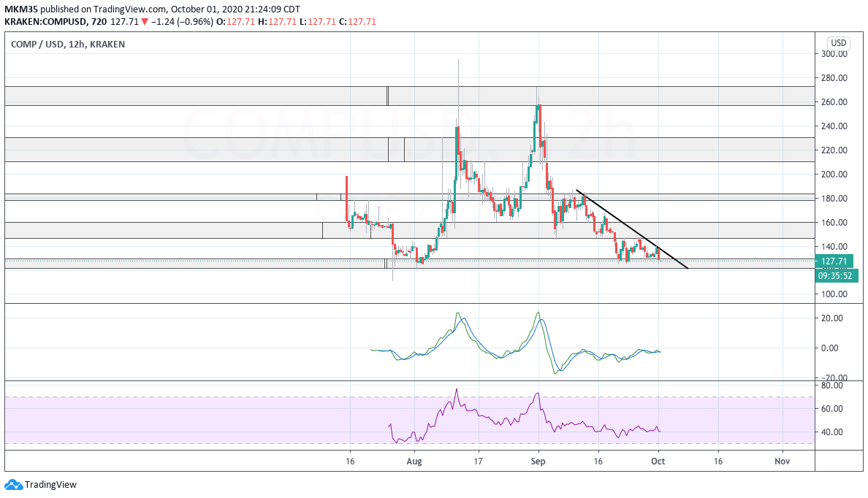This screenshot has height=498, width=868.
Task: Click the close value C:127.71
Action: (357, 22)
